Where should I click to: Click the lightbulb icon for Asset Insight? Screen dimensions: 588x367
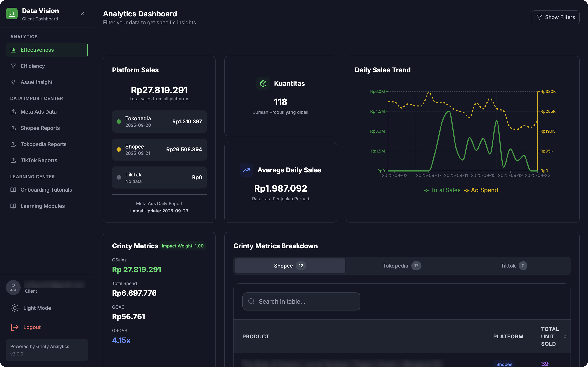[13, 82]
